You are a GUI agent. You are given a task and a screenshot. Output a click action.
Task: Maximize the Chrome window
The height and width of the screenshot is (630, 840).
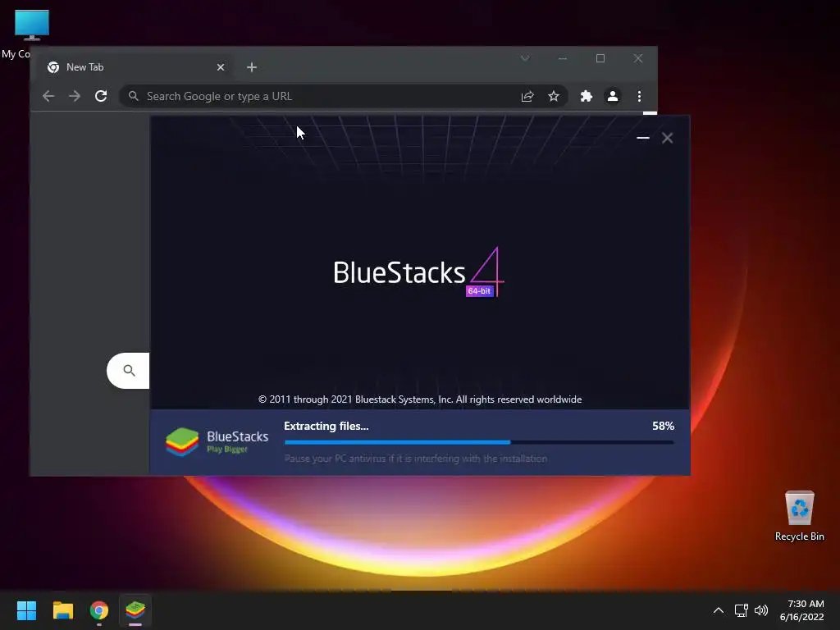point(600,58)
